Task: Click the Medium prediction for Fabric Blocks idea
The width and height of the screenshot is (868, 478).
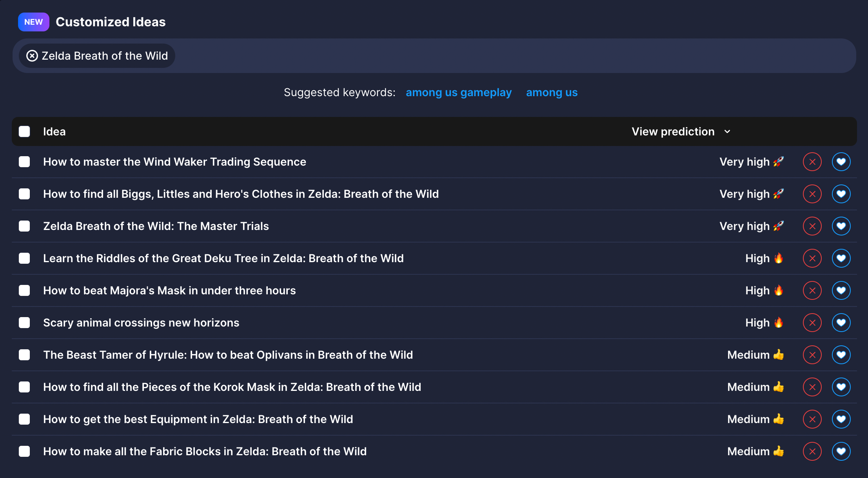Action: coord(755,451)
